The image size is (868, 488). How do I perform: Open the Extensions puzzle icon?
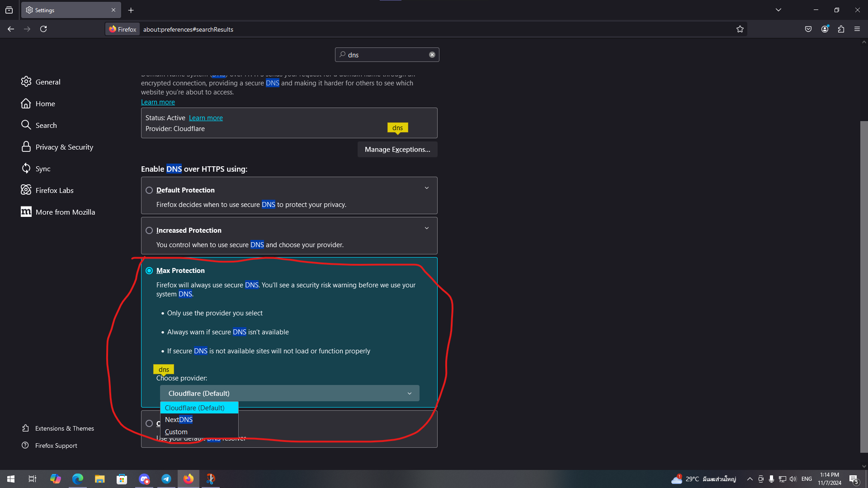841,29
